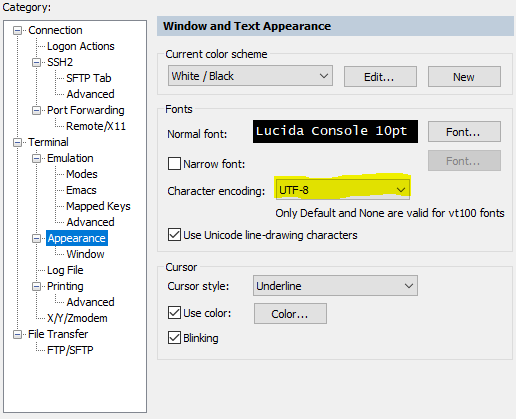Open the Character encoding dropdown
516x419 pixels.
342,190
